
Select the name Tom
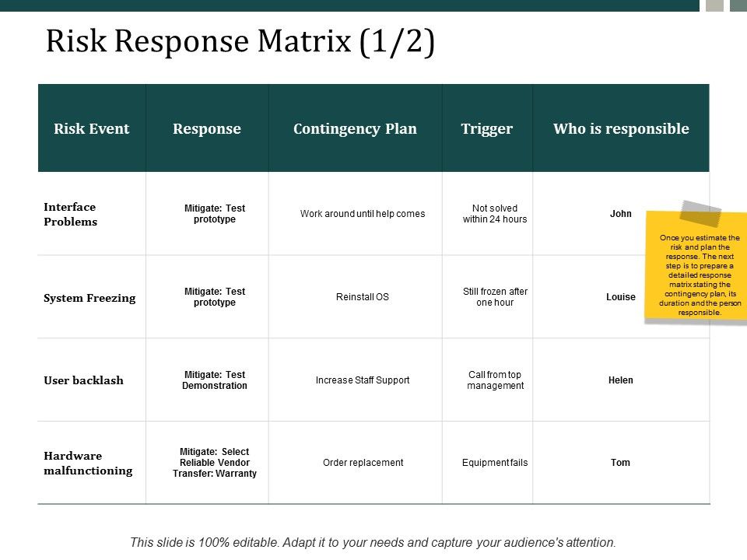click(x=620, y=462)
